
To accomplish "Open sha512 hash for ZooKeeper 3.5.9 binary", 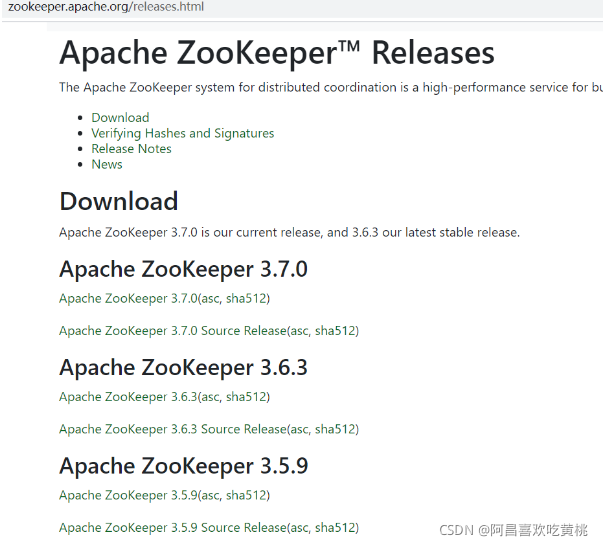I will click(246, 495).
